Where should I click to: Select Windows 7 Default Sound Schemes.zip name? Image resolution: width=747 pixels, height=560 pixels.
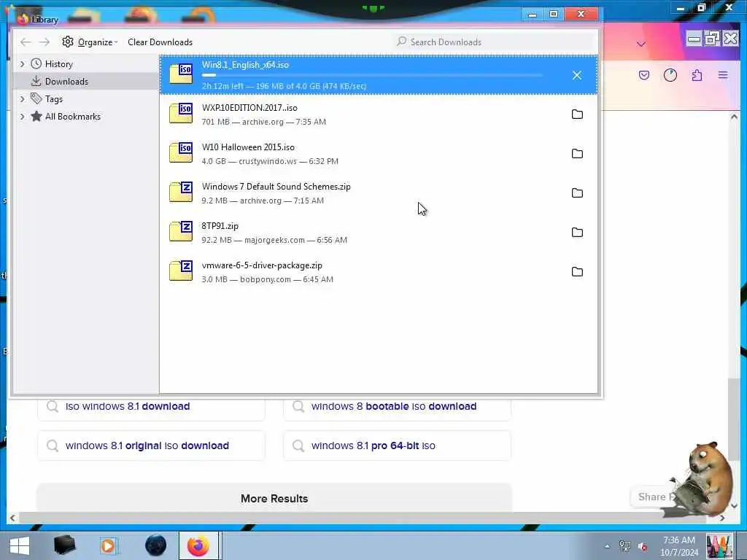tap(276, 187)
